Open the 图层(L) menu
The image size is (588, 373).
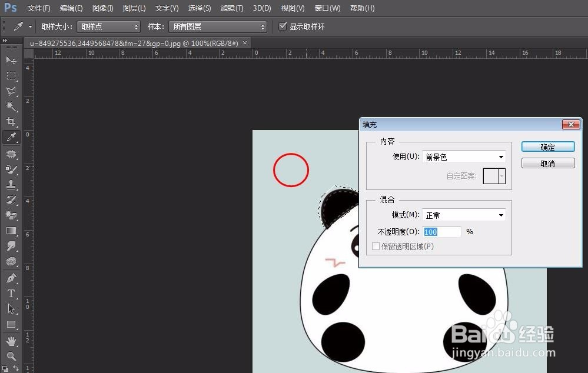[x=134, y=8]
